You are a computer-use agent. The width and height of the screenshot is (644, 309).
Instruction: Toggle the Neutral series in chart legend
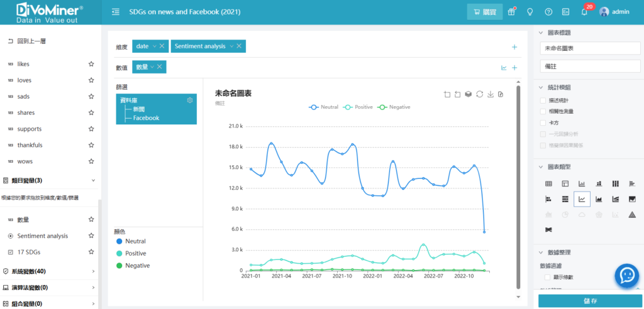(x=324, y=107)
